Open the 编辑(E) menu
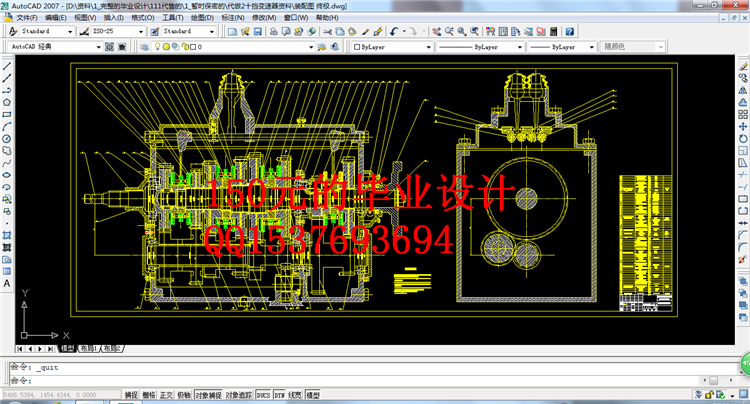Viewport: 750px width, 404px height. coord(55,18)
